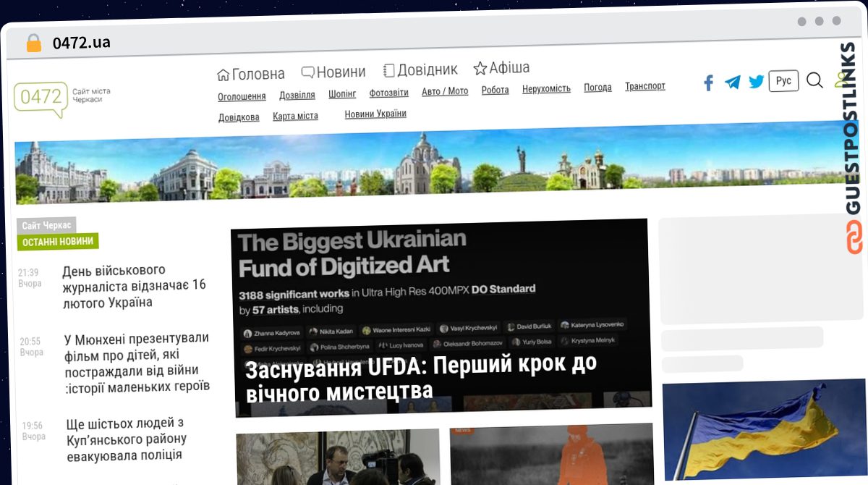This screenshot has height=485, width=868.
Task: Open the Ще шістьох людей з Куп'янського headline
Action: [x=126, y=439]
